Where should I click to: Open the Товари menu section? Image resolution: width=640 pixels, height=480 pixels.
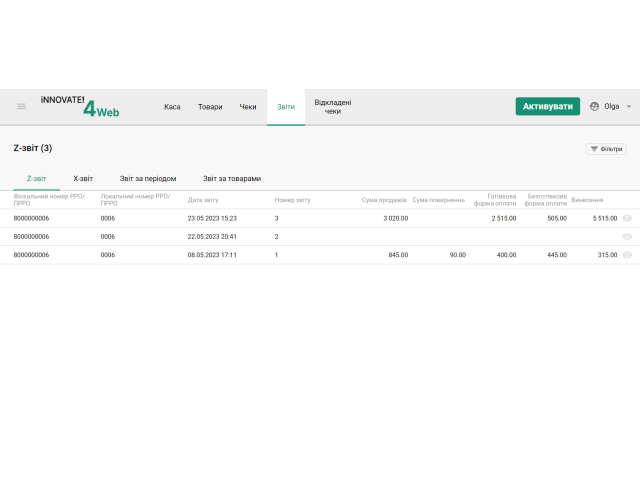click(210, 106)
